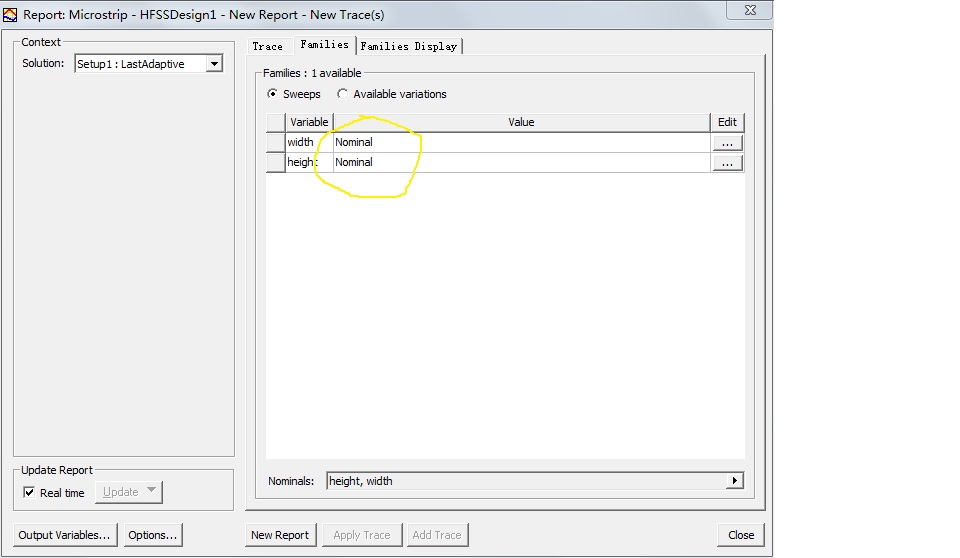Viewport: 960px width, 558px height.
Task: Switch to the Trace tab
Action: [x=267, y=46]
